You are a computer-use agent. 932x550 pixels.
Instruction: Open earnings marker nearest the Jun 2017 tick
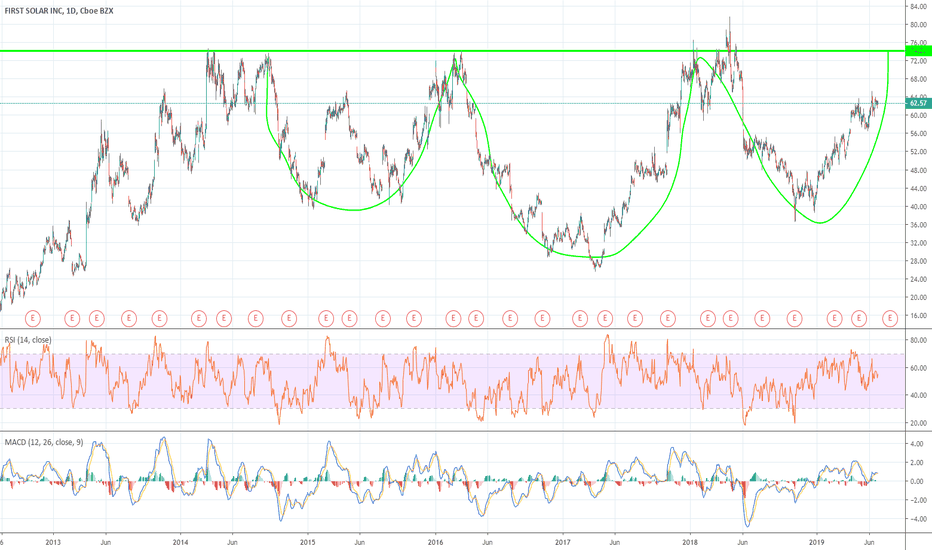coord(605,319)
